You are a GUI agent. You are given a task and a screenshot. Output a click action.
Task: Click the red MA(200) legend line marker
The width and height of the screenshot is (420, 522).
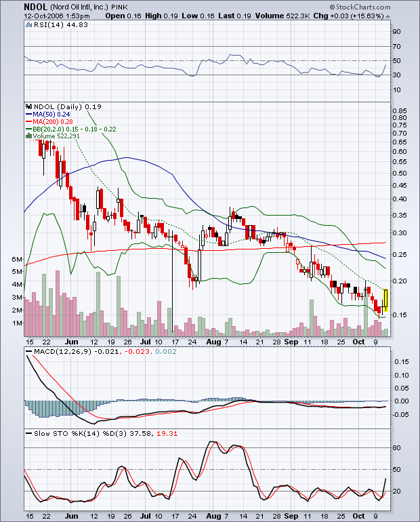(x=29, y=121)
